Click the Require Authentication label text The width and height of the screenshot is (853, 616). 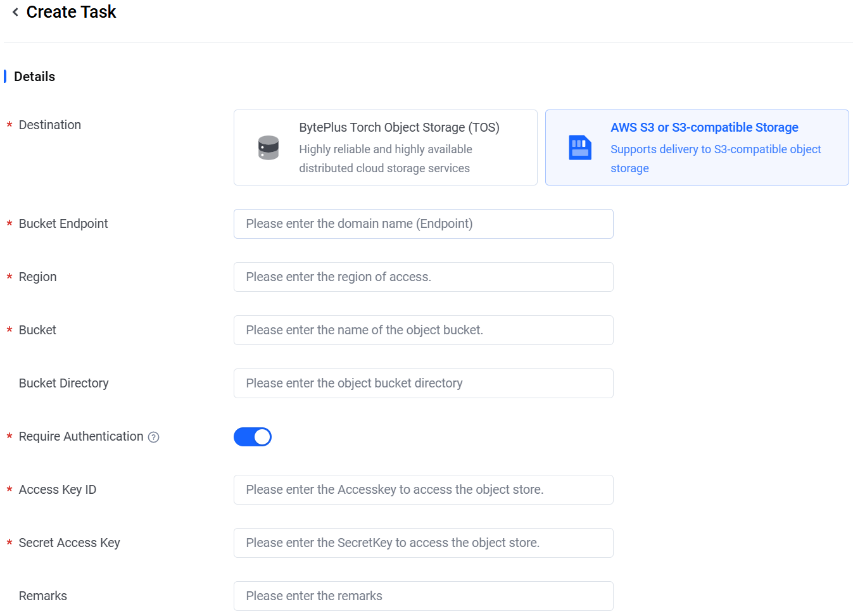pyautogui.click(x=81, y=436)
